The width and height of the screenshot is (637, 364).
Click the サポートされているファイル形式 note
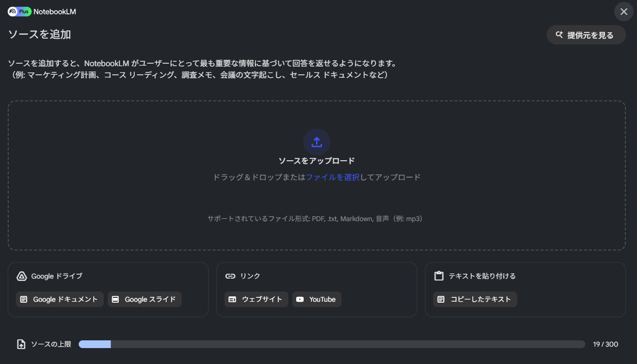[317, 219]
